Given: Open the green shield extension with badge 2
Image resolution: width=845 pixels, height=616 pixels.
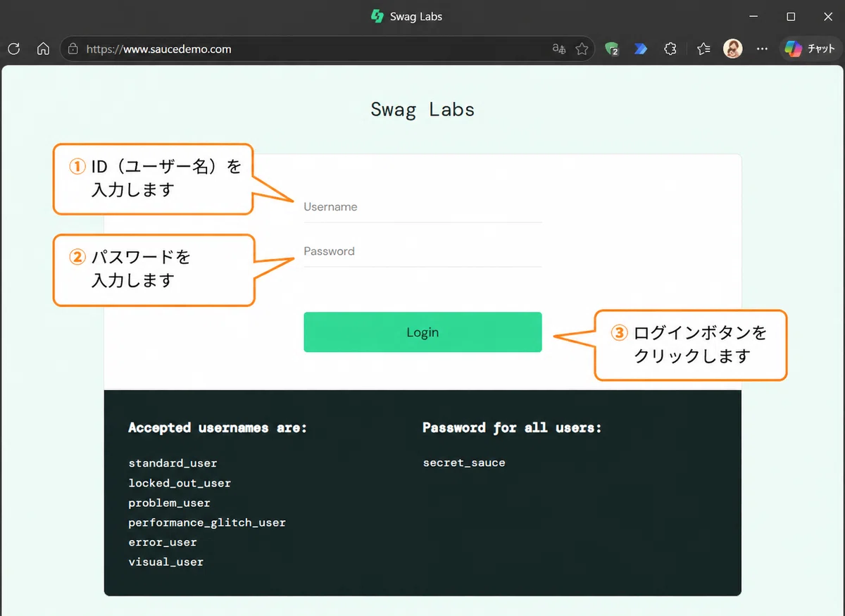Looking at the screenshot, I should pos(612,49).
